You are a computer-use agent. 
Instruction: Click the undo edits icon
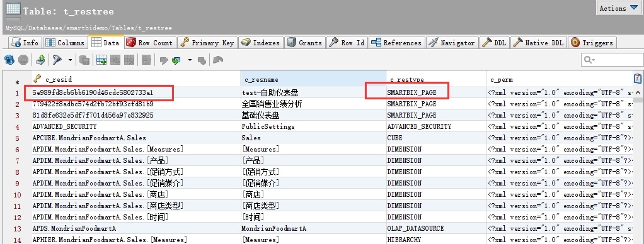pyautogui.click(x=219, y=60)
